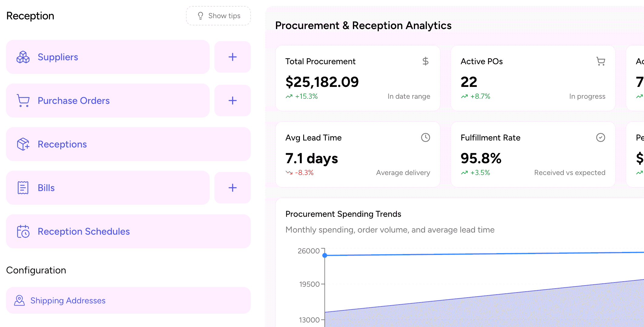The image size is (644, 327).
Task: Click the Shipping Addresses map pin icon
Action: [x=19, y=300]
